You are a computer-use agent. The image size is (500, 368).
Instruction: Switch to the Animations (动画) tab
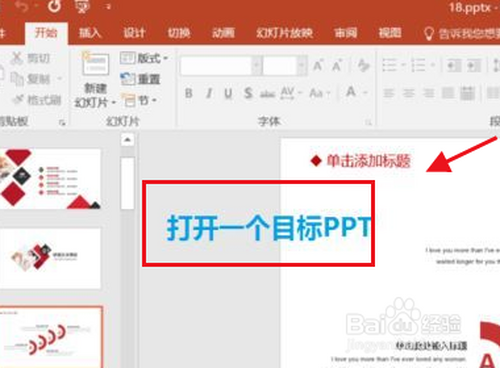(223, 33)
